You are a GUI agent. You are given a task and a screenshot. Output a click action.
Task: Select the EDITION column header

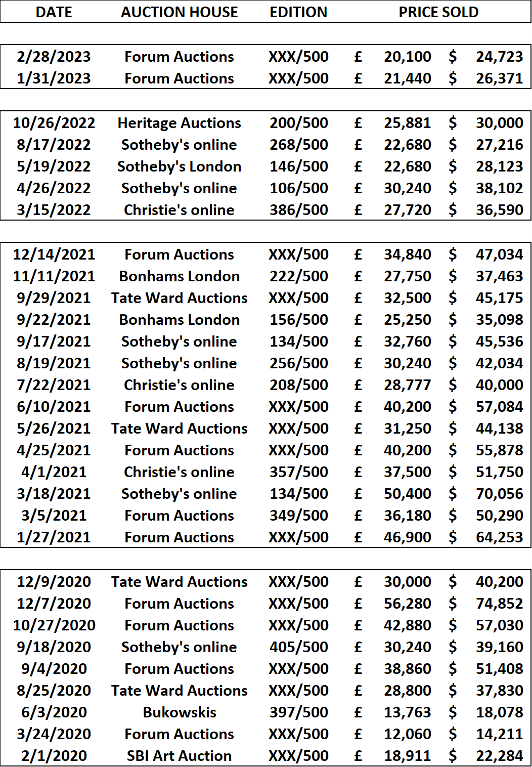(x=298, y=12)
